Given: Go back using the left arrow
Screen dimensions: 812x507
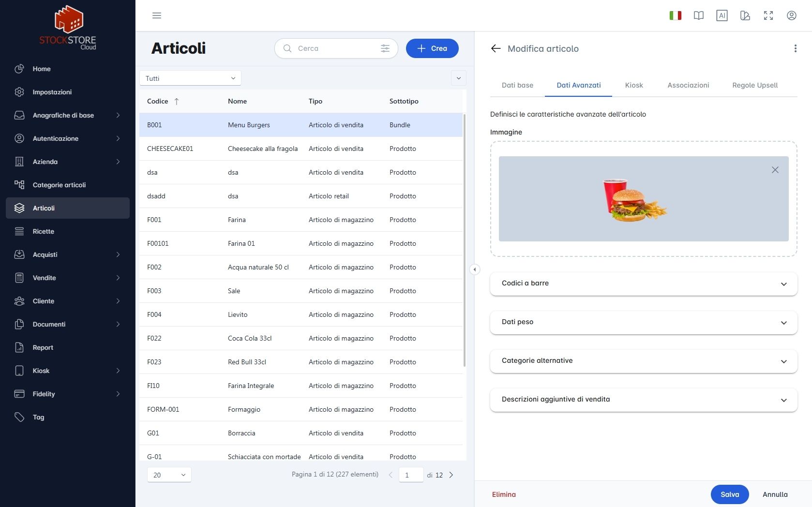Looking at the screenshot, I should pyautogui.click(x=496, y=48).
